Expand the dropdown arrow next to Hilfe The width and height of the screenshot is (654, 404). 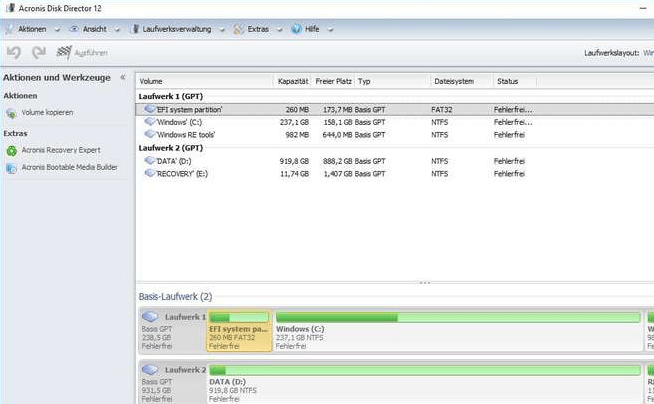[x=330, y=30]
